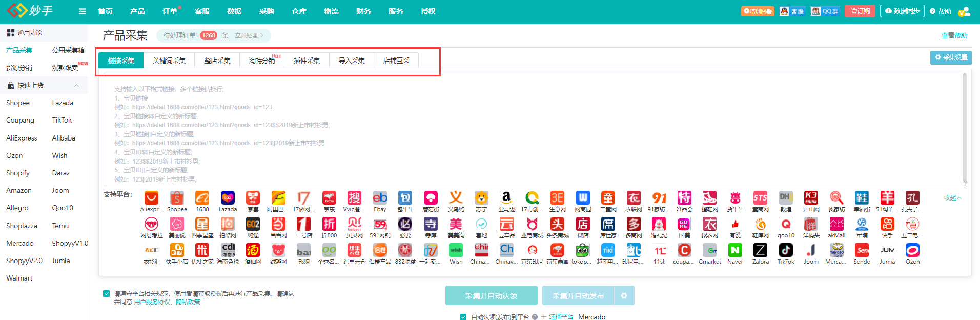Screen dimensions: 980x320
Task: Click the 折800 platform icon
Action: [329, 224]
